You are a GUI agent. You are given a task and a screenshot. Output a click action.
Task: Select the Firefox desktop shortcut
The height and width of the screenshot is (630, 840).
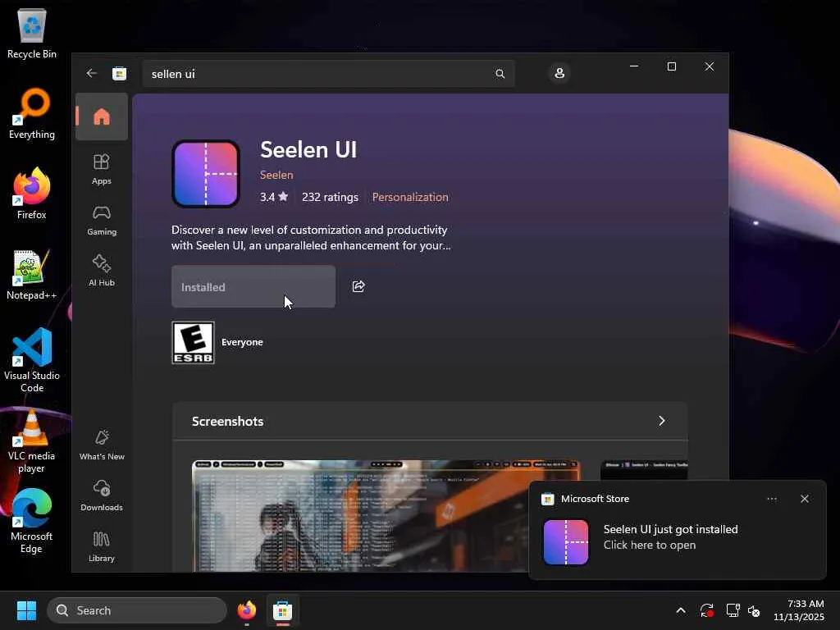pyautogui.click(x=32, y=194)
